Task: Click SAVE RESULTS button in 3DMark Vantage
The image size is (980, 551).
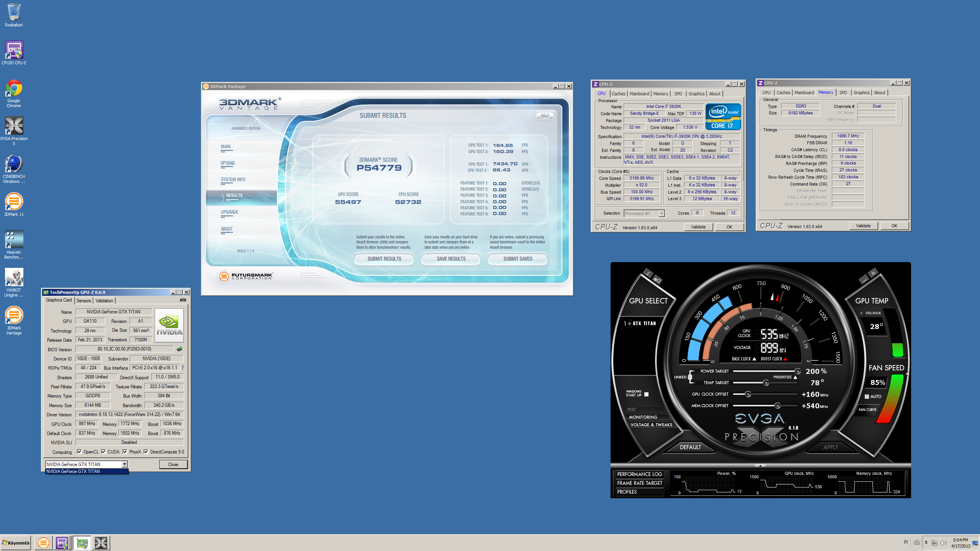Action: point(451,259)
